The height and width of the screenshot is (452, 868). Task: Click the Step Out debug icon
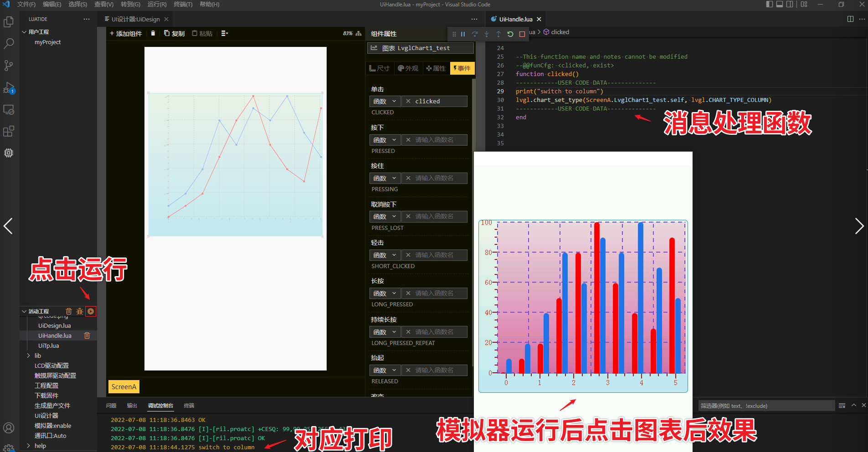499,34
